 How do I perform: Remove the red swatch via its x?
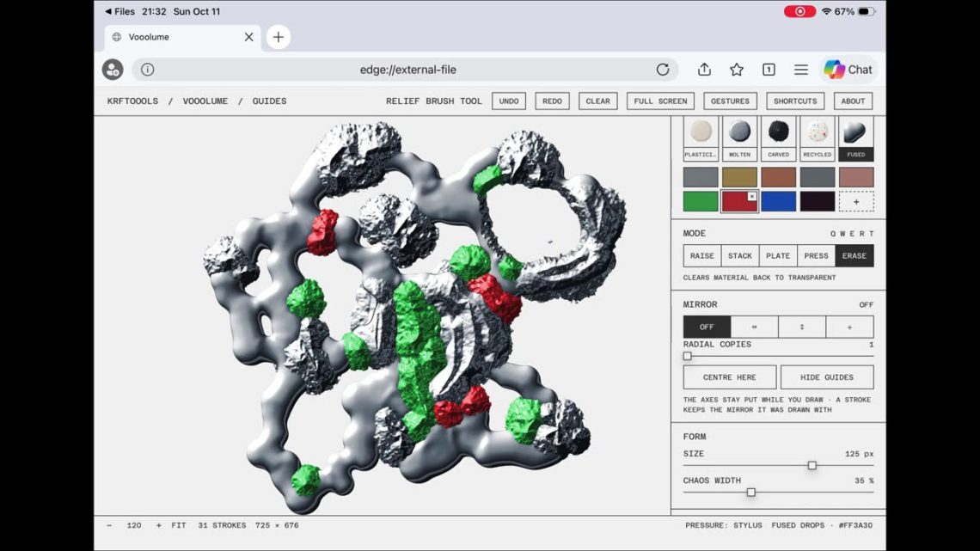(x=752, y=196)
